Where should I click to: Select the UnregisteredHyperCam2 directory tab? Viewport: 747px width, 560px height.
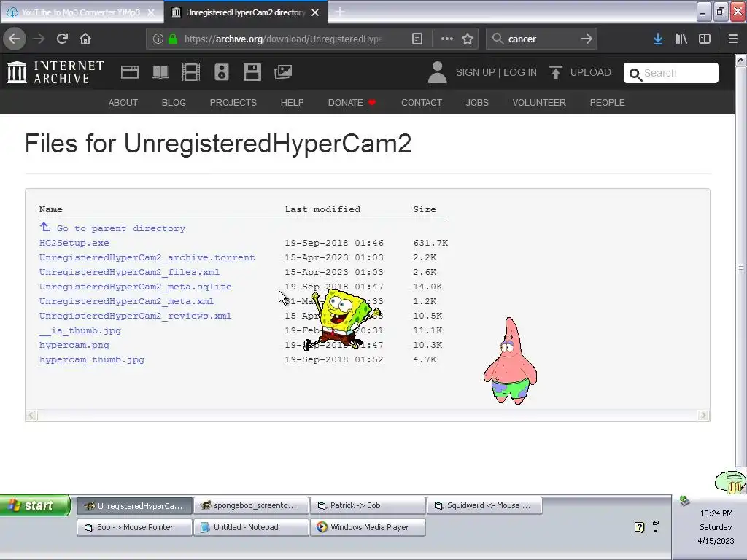(245, 12)
